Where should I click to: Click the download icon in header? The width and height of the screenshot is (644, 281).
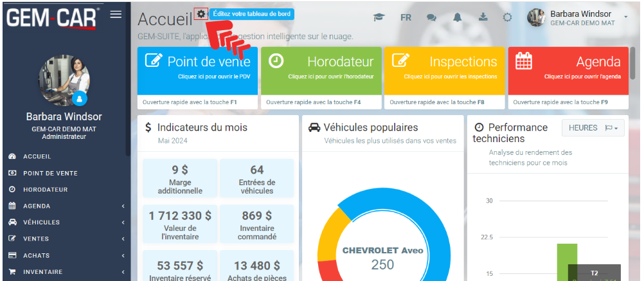(x=483, y=17)
